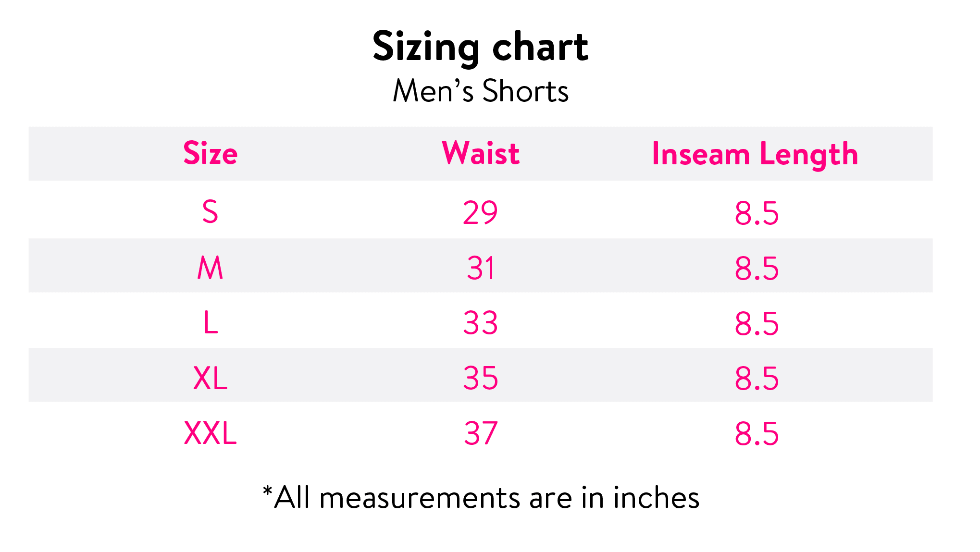980x552 pixels.
Task: Click the inseam 8.5 for size XL
Action: point(757,379)
